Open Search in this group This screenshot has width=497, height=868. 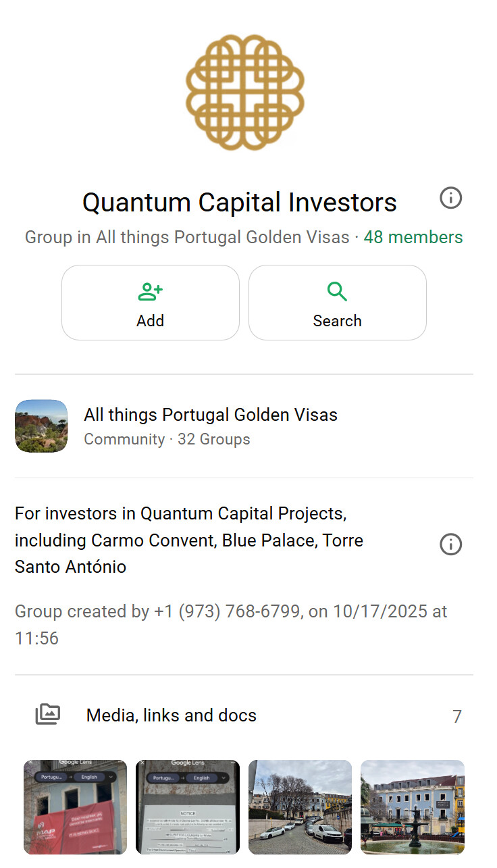click(337, 303)
